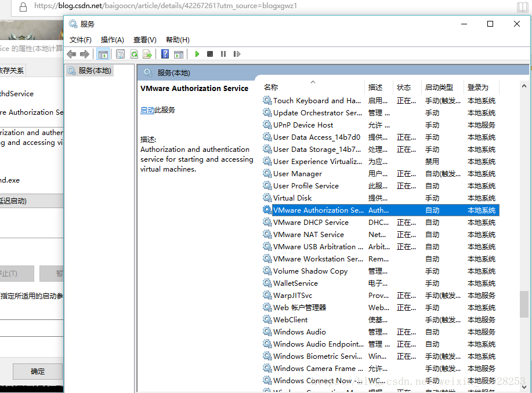Viewport: 532px width, 393px height.
Task: Select Windows Biometric Servi... service
Action: coord(381,356)
